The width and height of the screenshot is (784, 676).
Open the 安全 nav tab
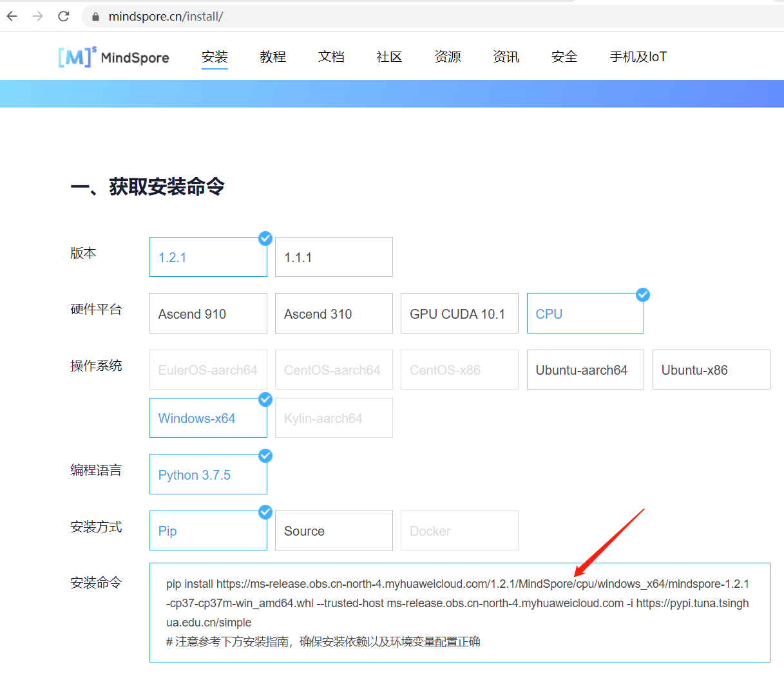pyautogui.click(x=564, y=57)
